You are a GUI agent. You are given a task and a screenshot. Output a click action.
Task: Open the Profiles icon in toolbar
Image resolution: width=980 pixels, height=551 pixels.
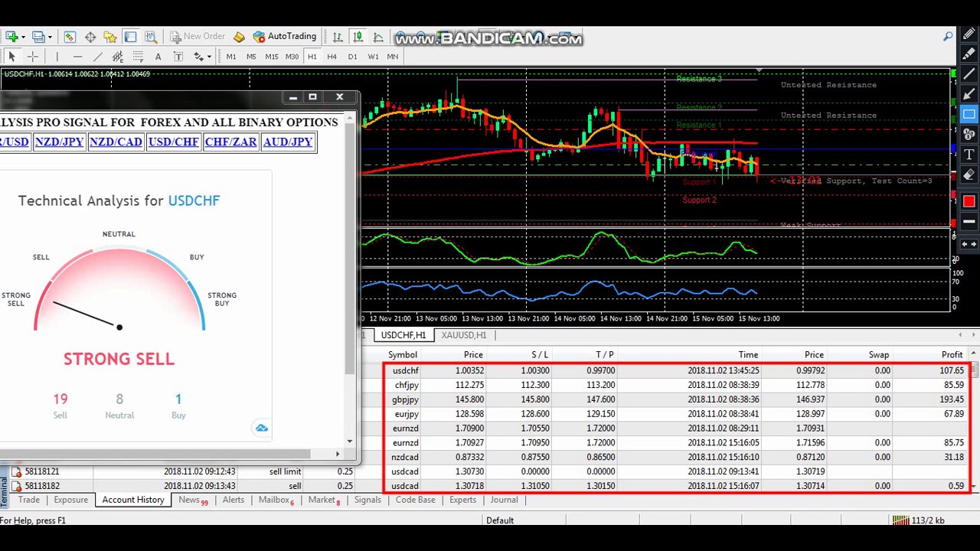[x=38, y=36]
